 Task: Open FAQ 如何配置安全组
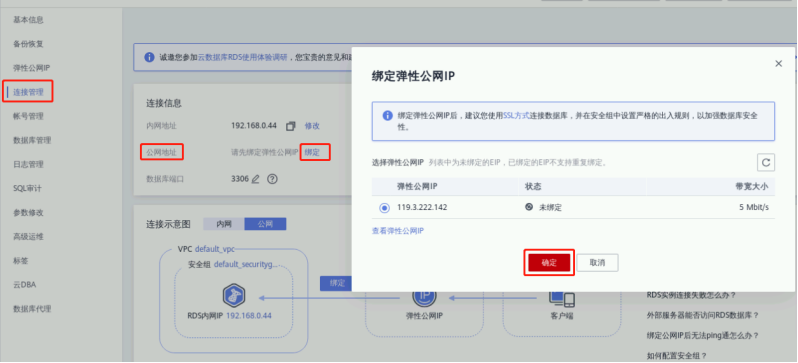(x=676, y=355)
